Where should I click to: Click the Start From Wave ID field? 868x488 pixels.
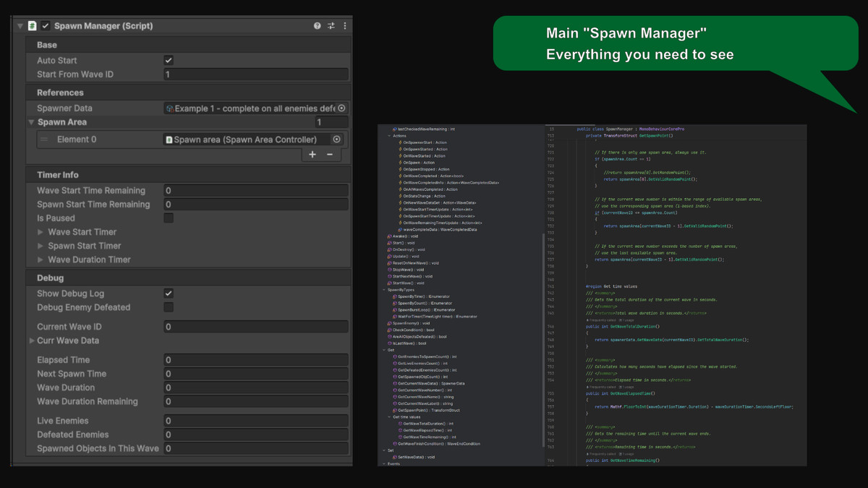255,74
